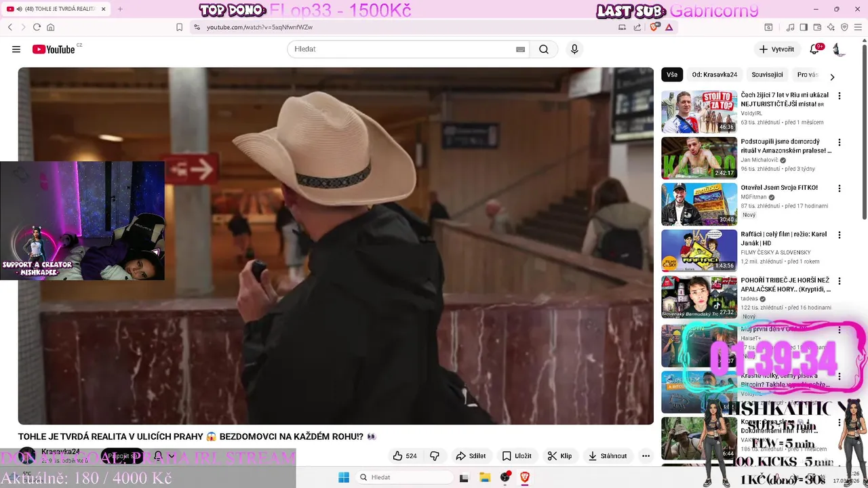Open VoldyIRL channel link

pyautogui.click(x=751, y=113)
